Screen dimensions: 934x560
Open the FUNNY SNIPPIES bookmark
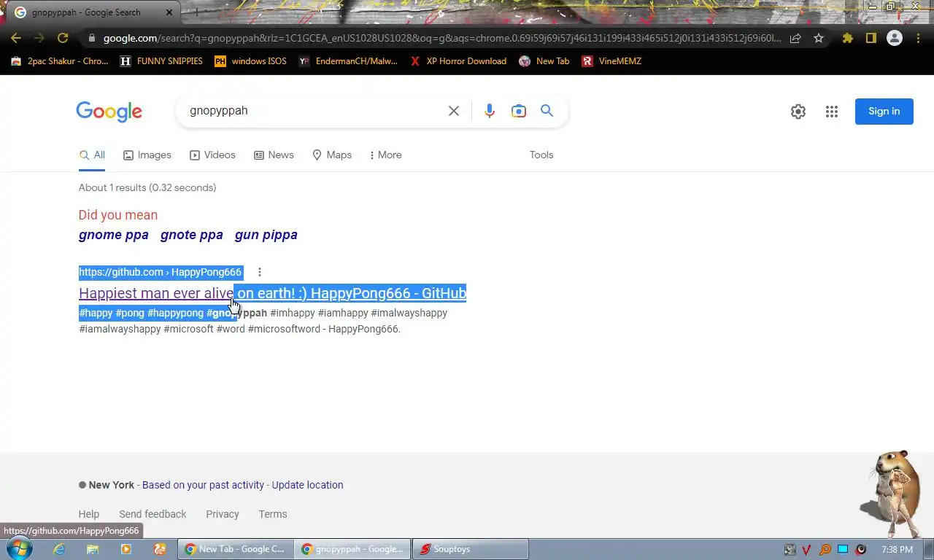[161, 61]
